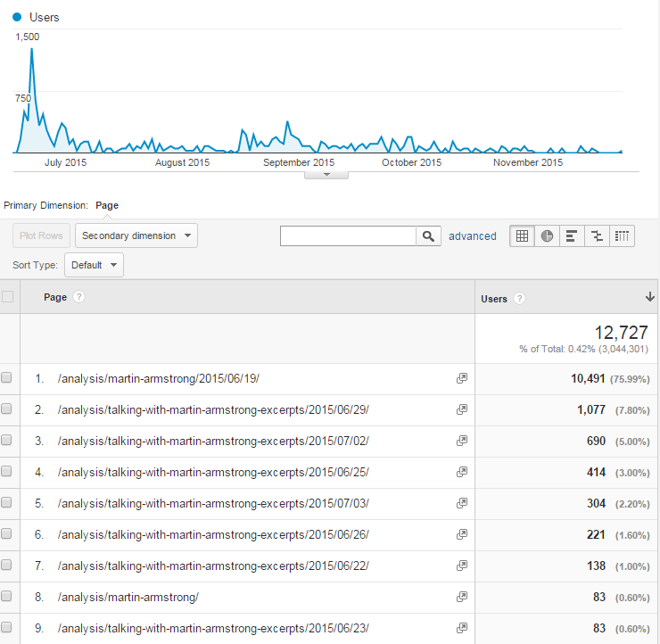
Task: Open the Sort Type Default dropdown
Action: click(x=94, y=265)
